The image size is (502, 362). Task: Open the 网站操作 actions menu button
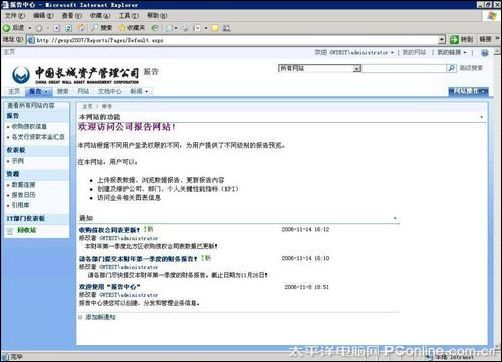click(x=468, y=91)
